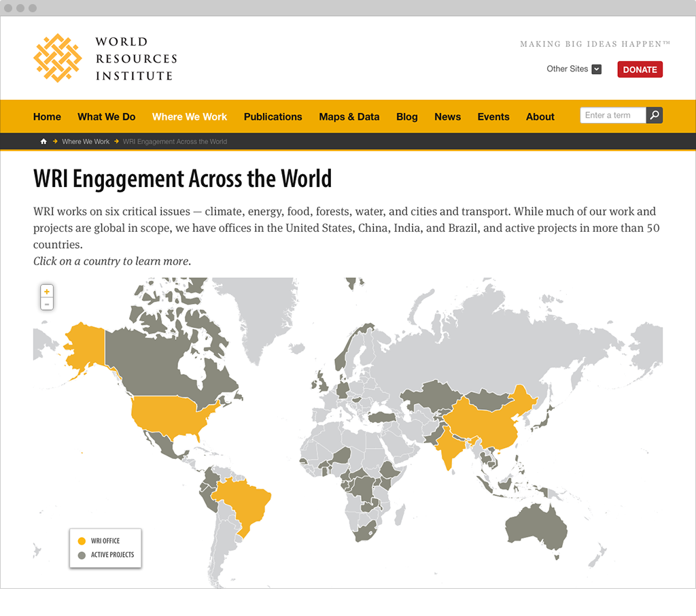Screen dimensions: 696x616
Task: Open the Home menu item
Action: (x=47, y=117)
